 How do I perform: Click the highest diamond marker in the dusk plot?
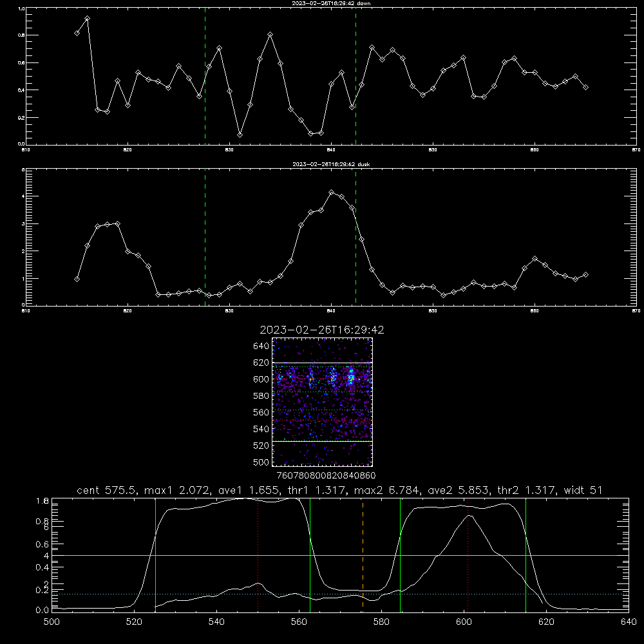[x=332, y=192]
